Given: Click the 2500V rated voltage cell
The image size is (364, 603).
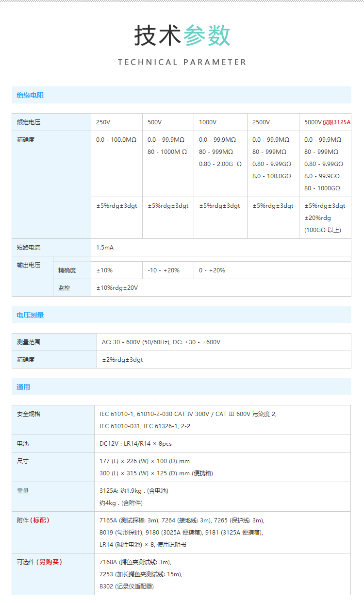Looking at the screenshot, I should 261,122.
